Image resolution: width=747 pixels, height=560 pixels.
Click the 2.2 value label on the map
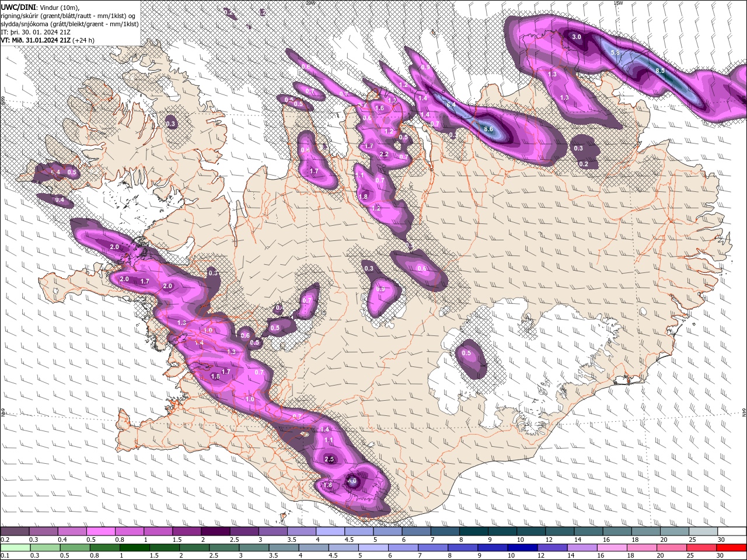[384, 155]
